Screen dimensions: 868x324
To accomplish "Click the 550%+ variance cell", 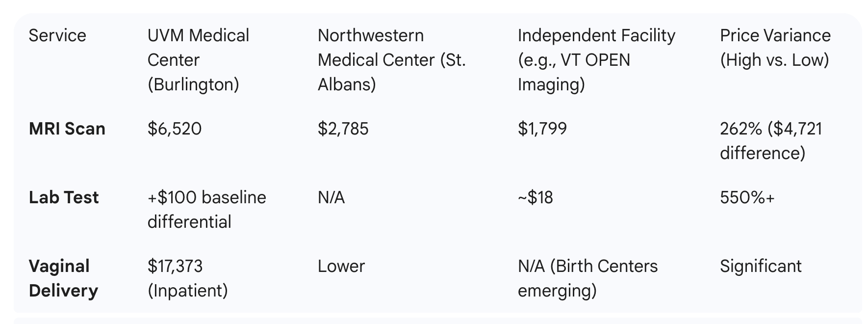I will click(747, 197).
